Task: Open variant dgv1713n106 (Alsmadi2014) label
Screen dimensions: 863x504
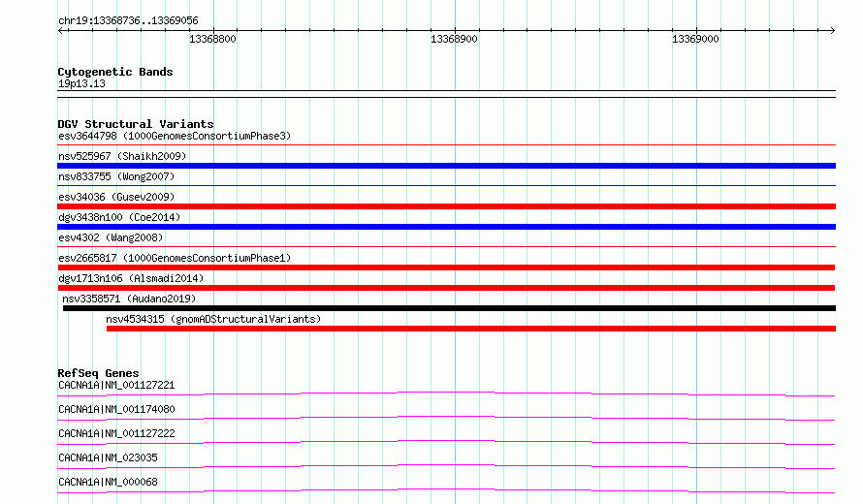Action: click(x=131, y=278)
